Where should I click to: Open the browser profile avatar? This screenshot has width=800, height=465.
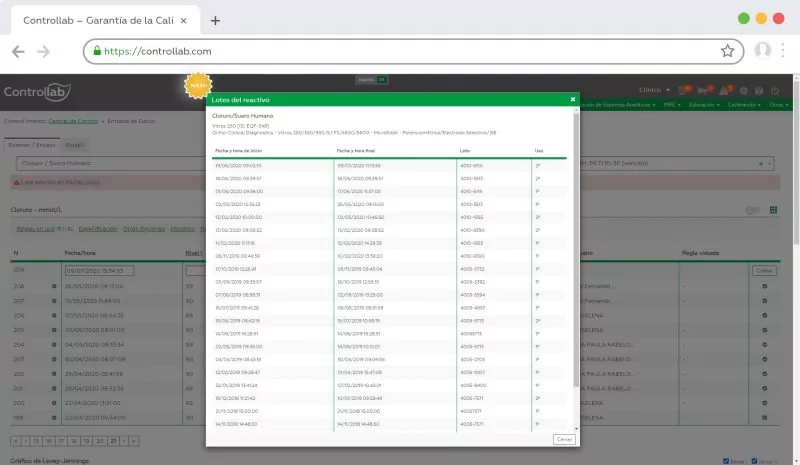[x=764, y=51]
